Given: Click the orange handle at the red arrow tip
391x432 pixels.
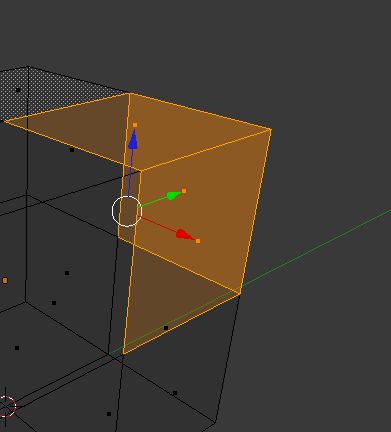Looking at the screenshot, I should pyautogui.click(x=198, y=241).
